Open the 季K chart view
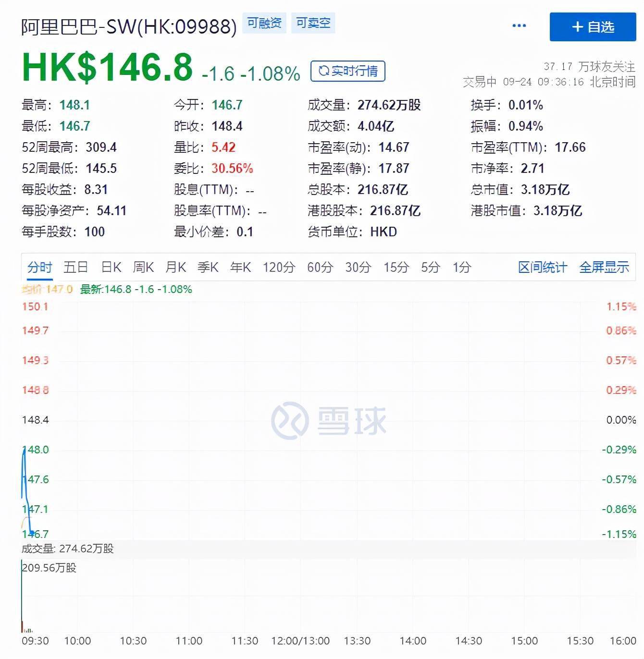The height and width of the screenshot is (659, 644). point(208,267)
